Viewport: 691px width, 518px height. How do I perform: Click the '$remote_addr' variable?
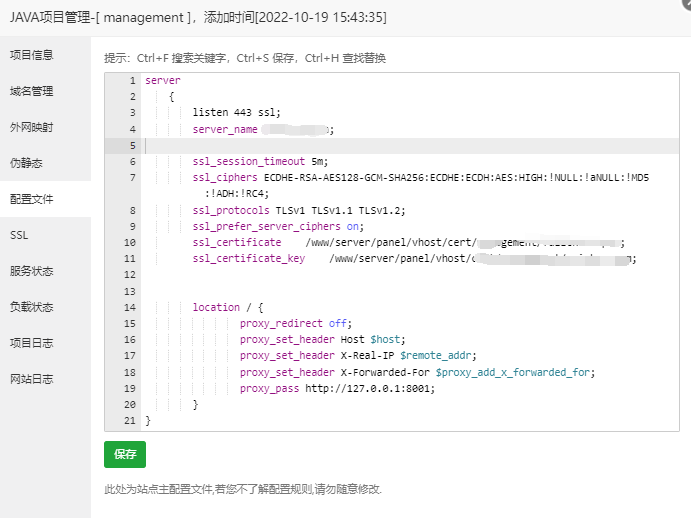pyautogui.click(x=436, y=355)
